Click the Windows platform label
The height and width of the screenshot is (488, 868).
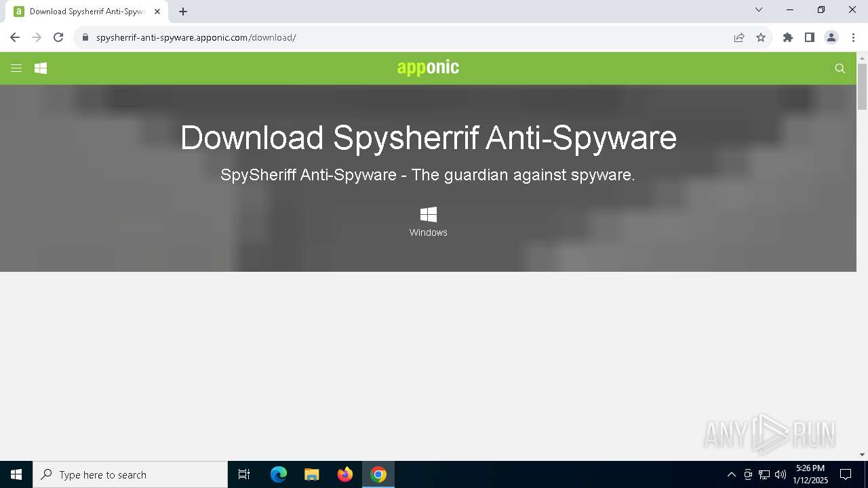click(429, 232)
